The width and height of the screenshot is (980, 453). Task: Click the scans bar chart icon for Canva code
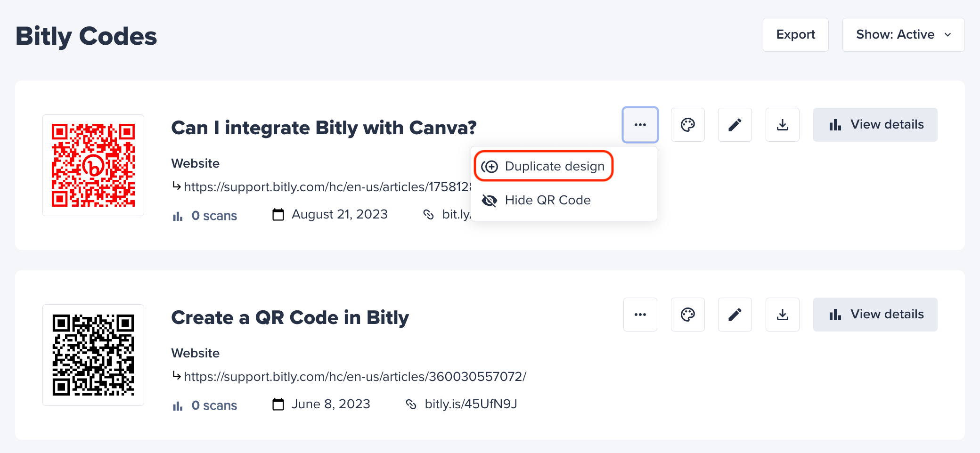click(x=177, y=216)
